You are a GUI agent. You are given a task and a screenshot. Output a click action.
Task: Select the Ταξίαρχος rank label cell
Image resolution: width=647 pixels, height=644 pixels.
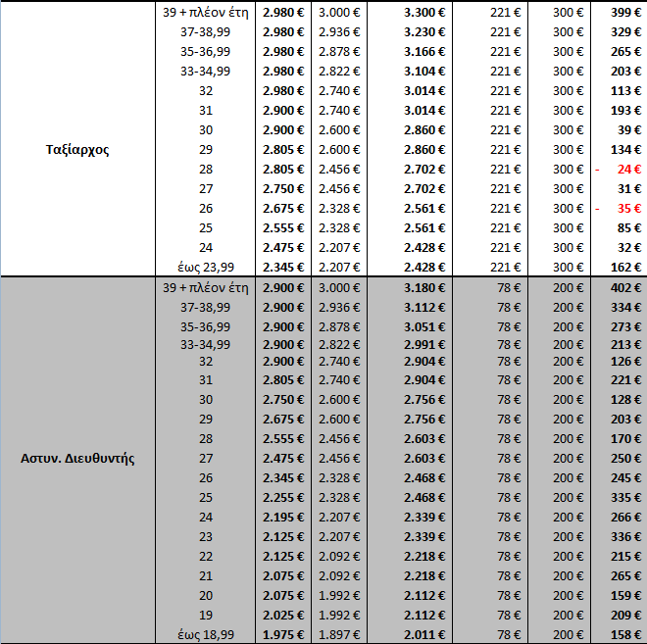(75, 150)
